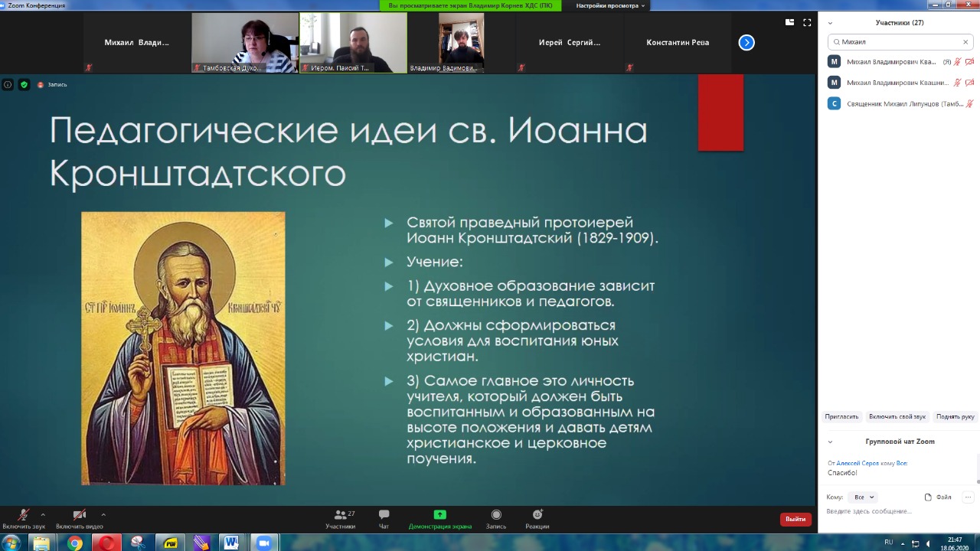Open the Чат toolbar button

pos(384,519)
